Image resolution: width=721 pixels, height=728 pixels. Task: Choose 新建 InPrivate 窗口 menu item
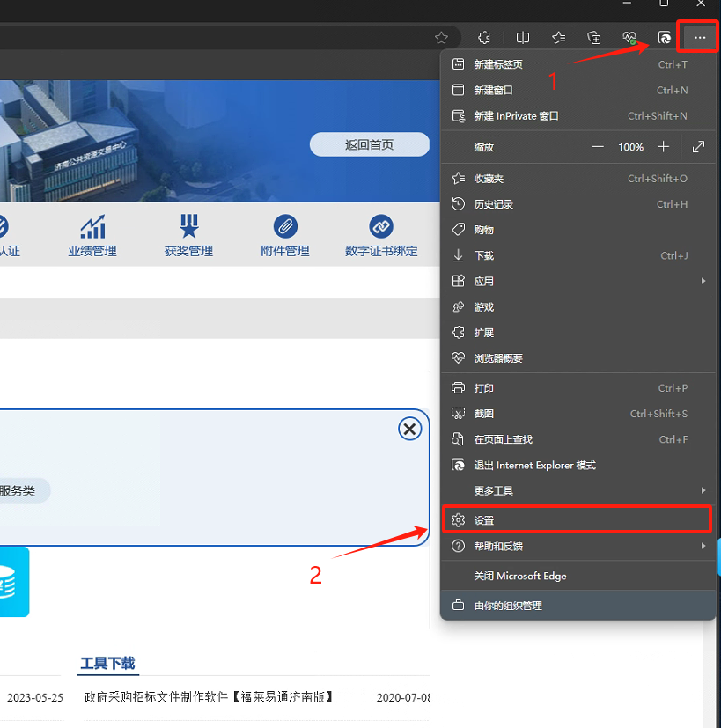point(516,116)
